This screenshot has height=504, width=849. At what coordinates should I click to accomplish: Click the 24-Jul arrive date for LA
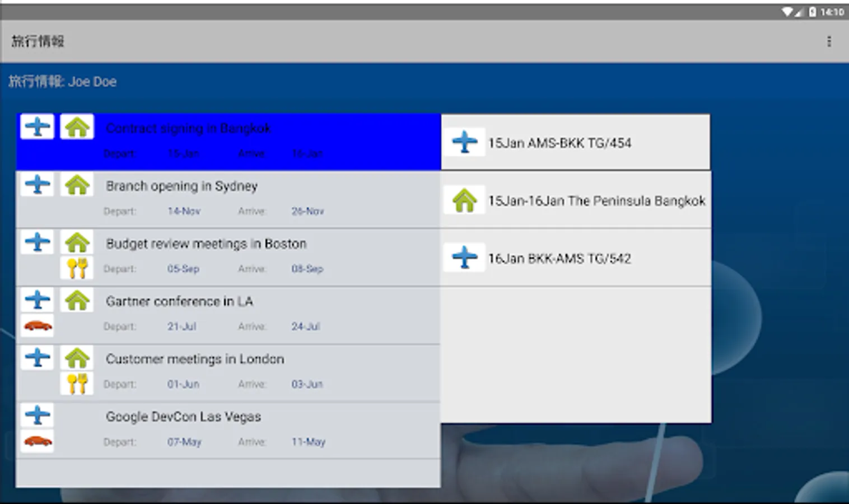click(x=305, y=326)
